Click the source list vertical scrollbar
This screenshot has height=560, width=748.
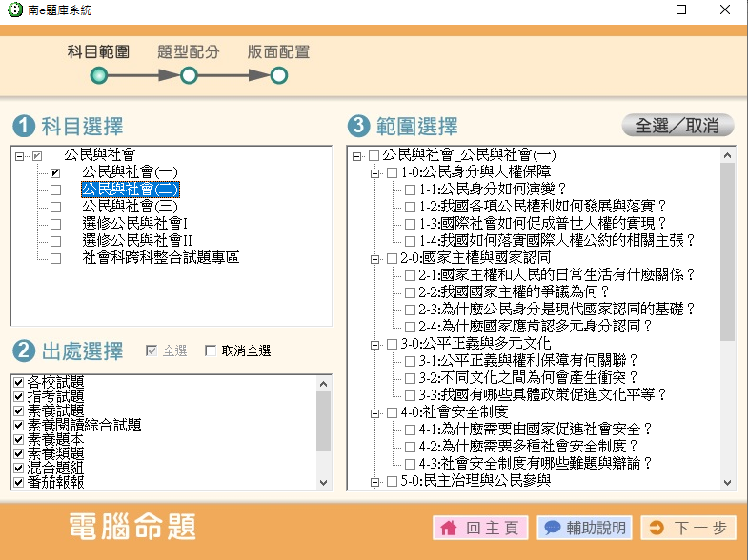(x=323, y=419)
